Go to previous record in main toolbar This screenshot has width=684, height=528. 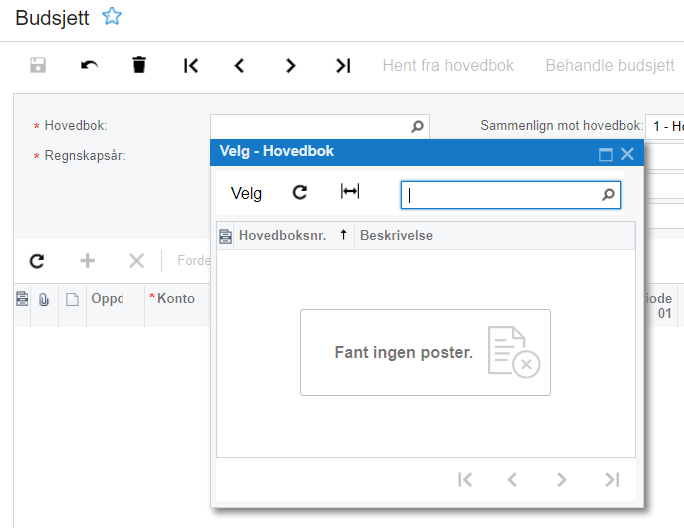[x=239, y=66]
